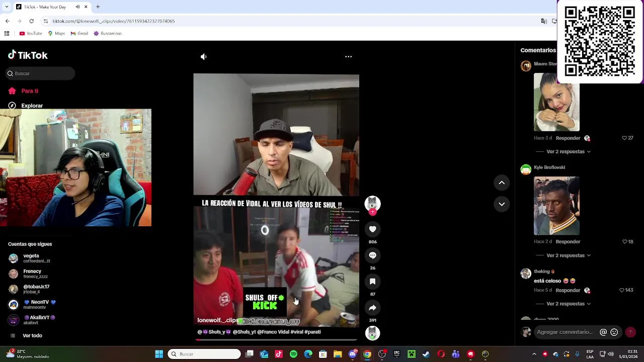Open the Gmail bookmark
Viewport: 644px width, 362px height.
79,34
